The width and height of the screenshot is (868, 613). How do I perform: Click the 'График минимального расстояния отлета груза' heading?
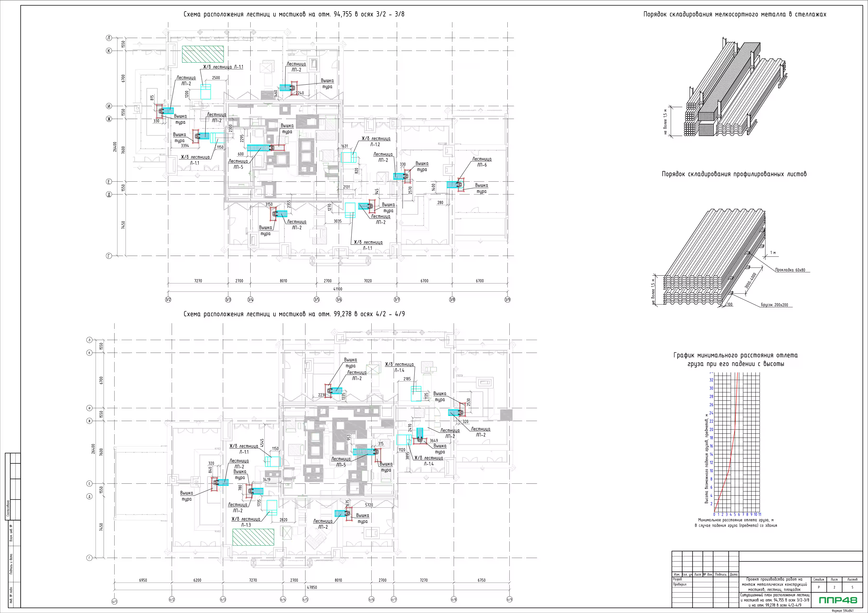(736, 359)
